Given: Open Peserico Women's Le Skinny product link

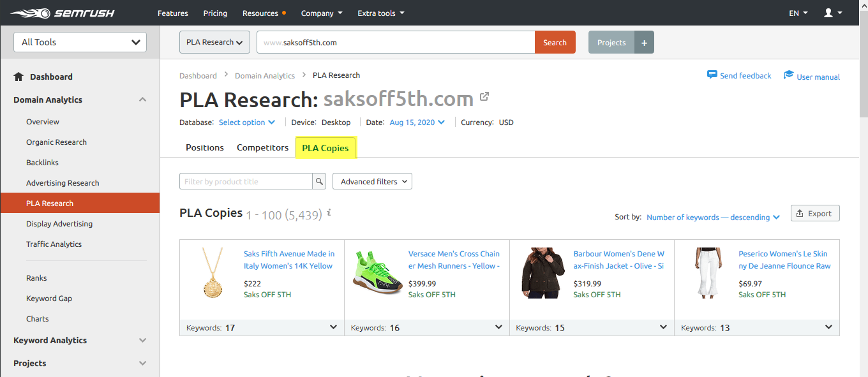Looking at the screenshot, I should (785, 260).
